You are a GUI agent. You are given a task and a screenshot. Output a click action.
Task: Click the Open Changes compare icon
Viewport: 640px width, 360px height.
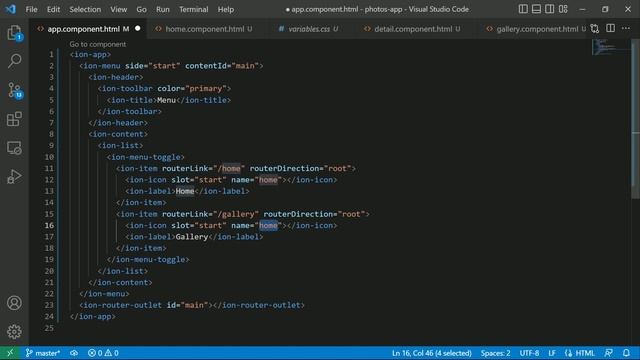tap(595, 29)
